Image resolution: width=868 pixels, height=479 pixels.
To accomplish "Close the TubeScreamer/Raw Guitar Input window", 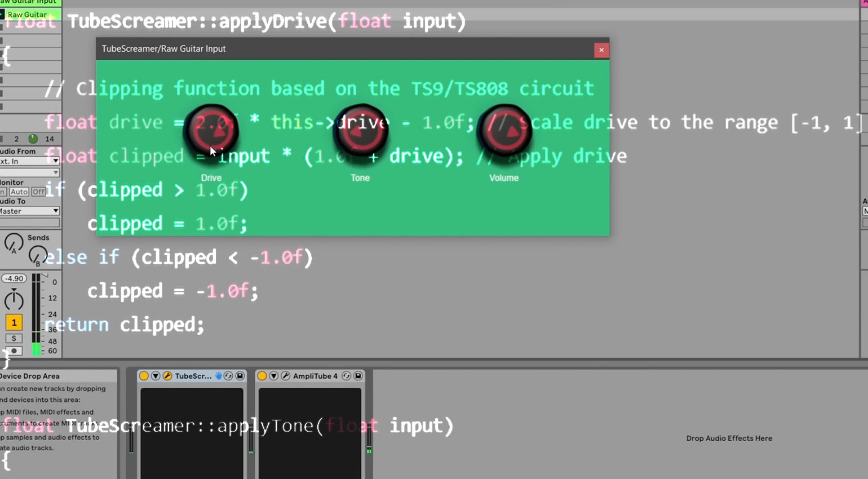I will tap(601, 50).
